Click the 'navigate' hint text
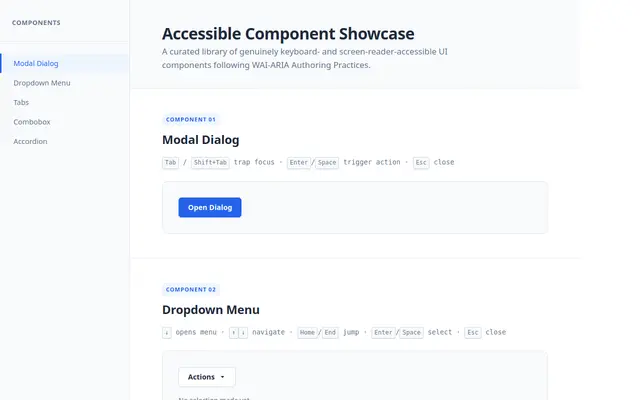The width and height of the screenshot is (640, 400). (268, 332)
